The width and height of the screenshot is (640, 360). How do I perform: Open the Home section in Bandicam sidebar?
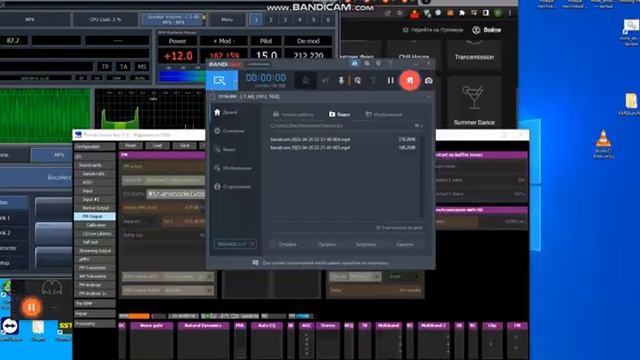pyautogui.click(x=225, y=112)
